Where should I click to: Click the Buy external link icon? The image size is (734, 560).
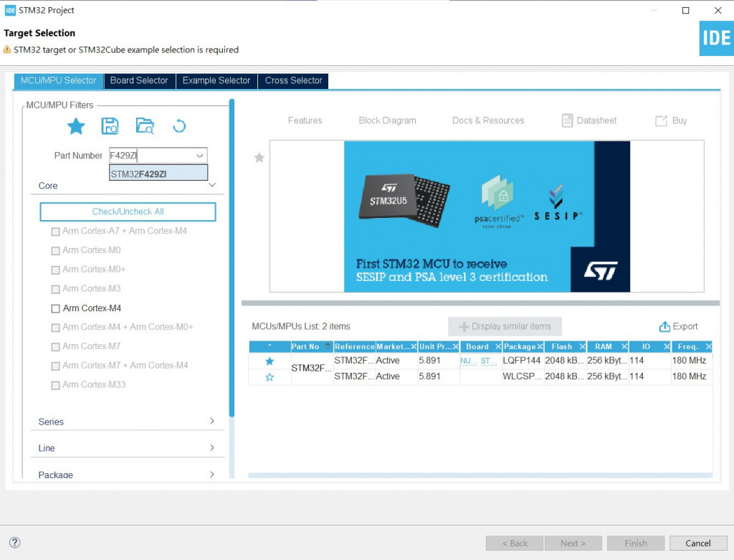pos(661,120)
